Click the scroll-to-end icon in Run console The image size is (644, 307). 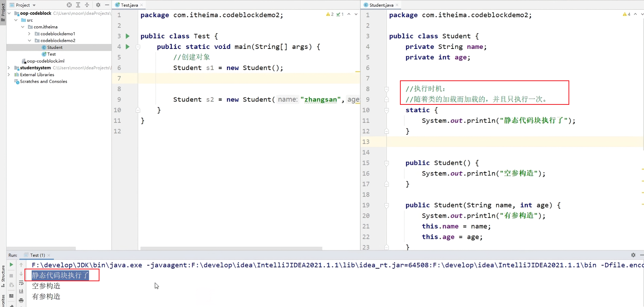tap(21, 291)
